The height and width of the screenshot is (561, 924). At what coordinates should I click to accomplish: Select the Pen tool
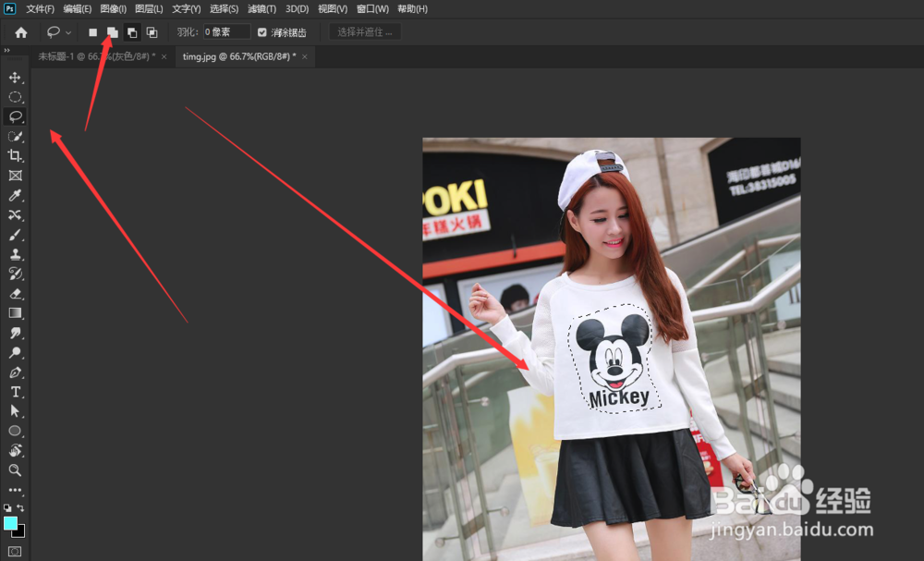click(15, 372)
